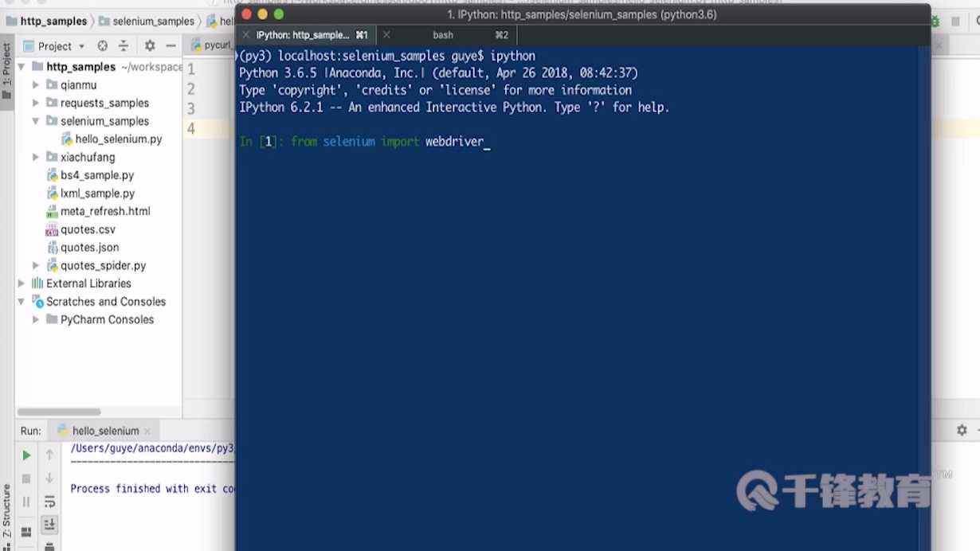Collapse the http_samples root folder

click(x=22, y=67)
